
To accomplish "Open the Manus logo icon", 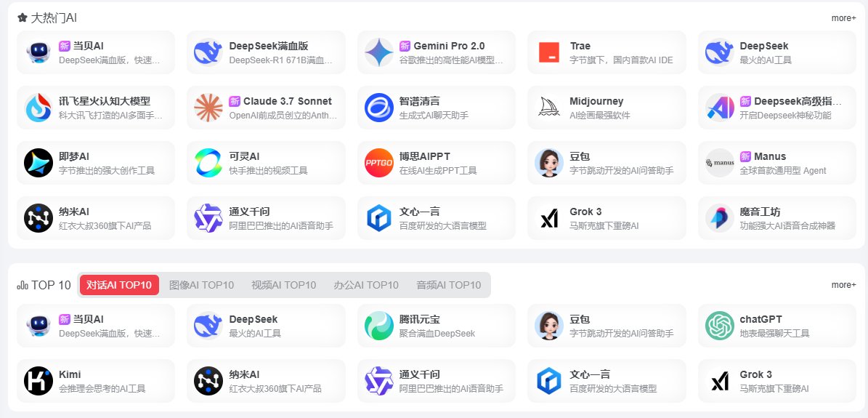I will [x=720, y=163].
